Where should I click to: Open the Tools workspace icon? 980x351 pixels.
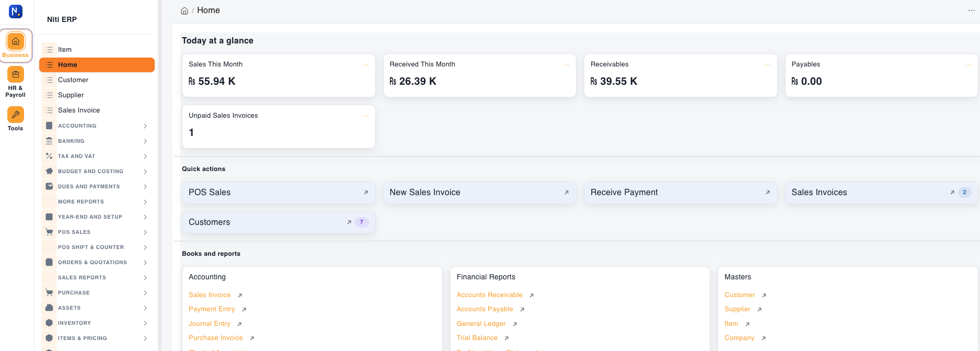[x=16, y=115]
